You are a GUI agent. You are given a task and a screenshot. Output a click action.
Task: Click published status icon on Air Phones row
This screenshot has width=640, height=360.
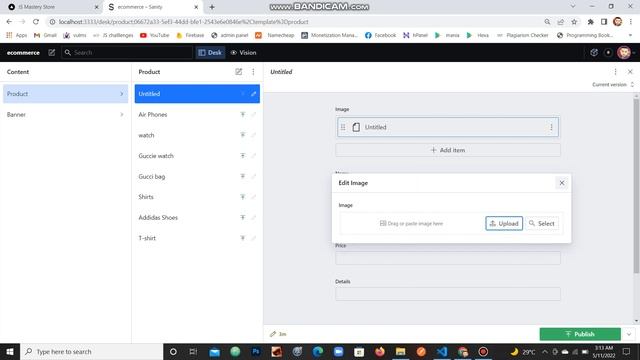242,115
